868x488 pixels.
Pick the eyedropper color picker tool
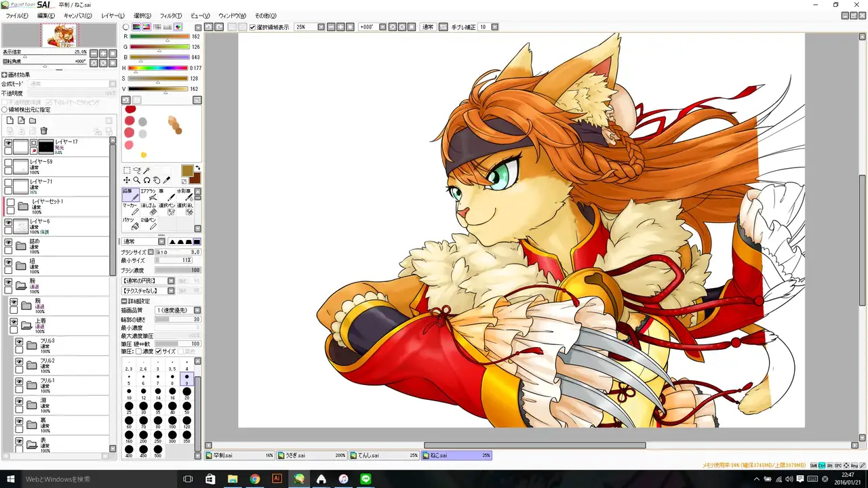click(167, 180)
